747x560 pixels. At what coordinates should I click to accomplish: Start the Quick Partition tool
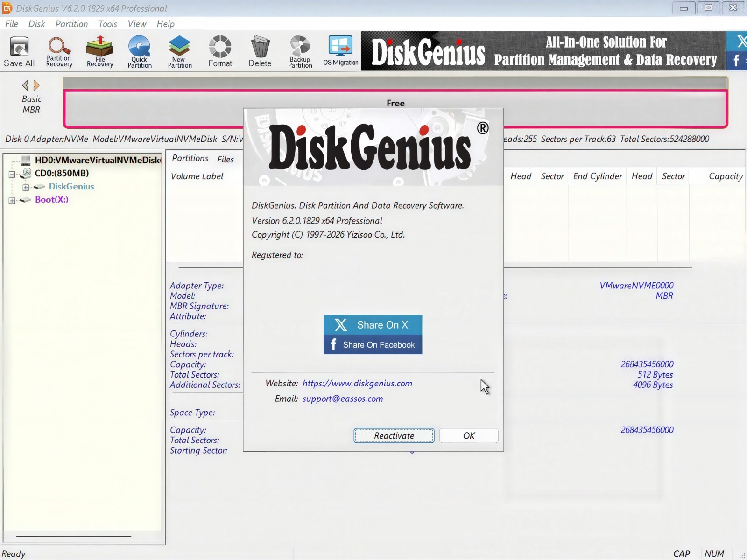pyautogui.click(x=140, y=51)
